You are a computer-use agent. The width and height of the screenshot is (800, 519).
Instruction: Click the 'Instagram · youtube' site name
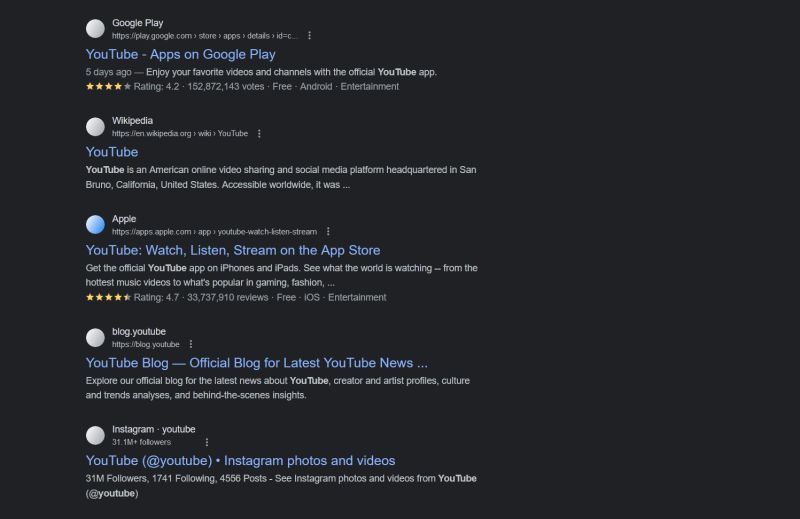coord(154,430)
